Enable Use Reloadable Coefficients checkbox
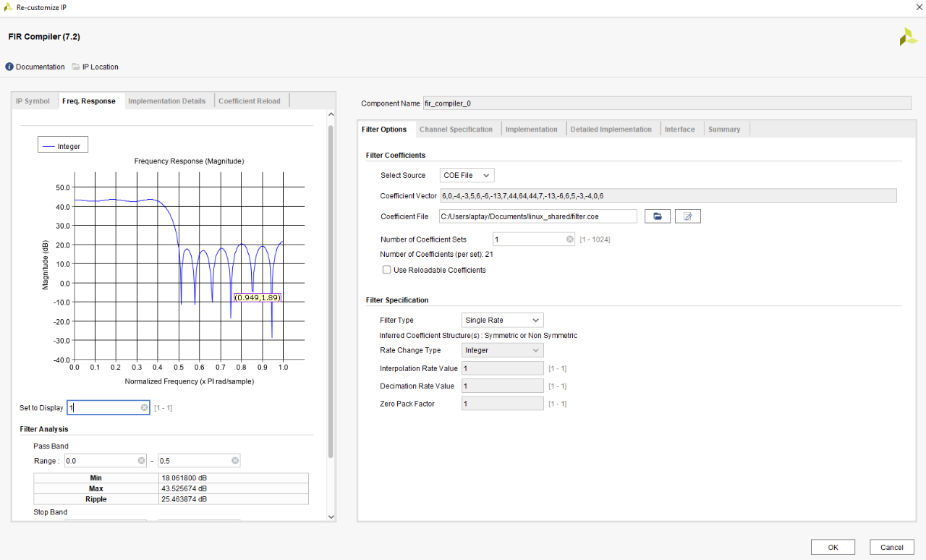Viewport: 926px width, 560px height. (387, 270)
